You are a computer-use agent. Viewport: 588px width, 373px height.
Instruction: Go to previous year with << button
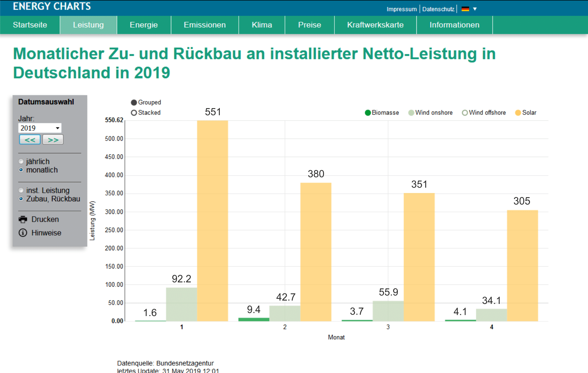[x=30, y=139]
